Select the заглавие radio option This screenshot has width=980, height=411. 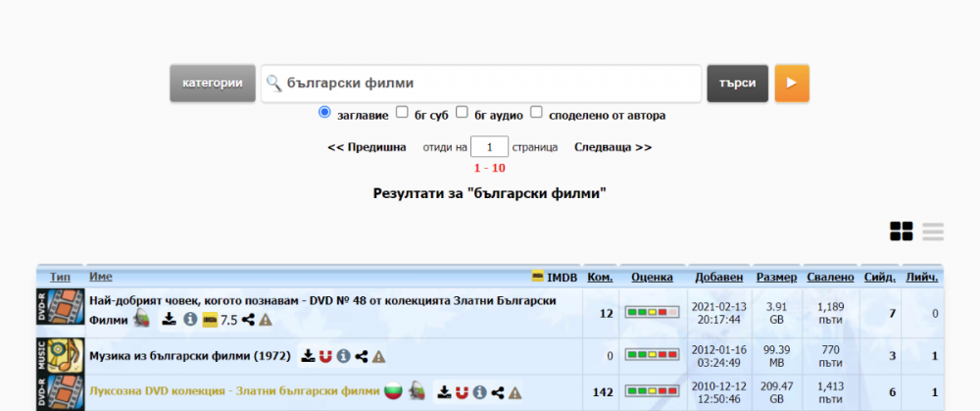tap(325, 113)
